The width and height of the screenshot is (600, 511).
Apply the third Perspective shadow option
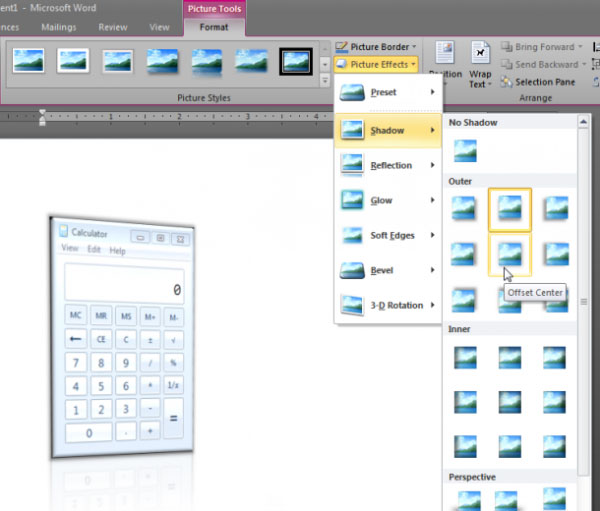(554, 499)
